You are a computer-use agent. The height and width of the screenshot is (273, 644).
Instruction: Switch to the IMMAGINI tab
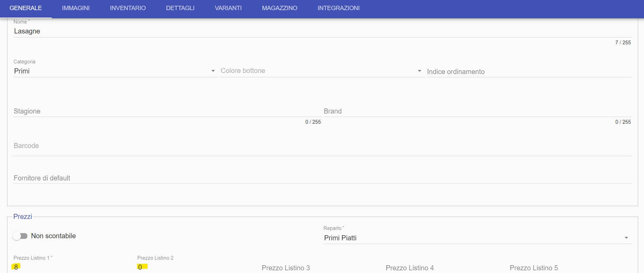point(76,8)
